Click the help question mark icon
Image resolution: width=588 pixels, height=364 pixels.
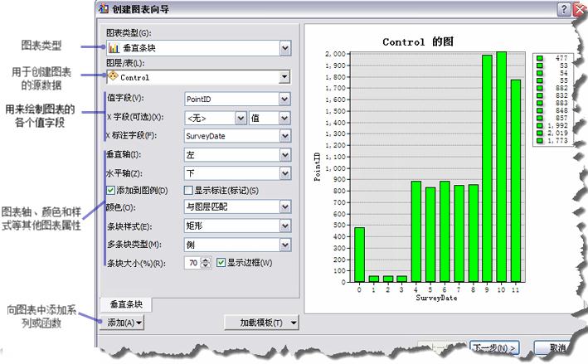(564, 9)
